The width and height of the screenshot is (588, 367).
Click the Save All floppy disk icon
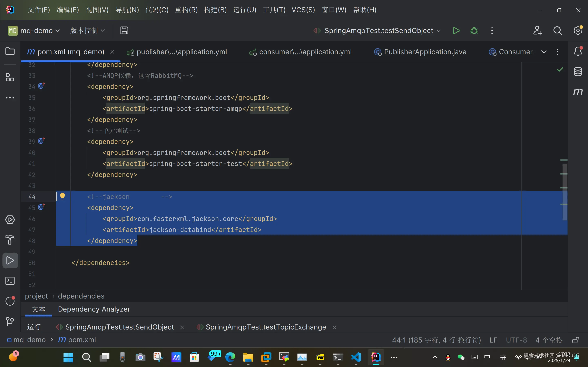(x=124, y=31)
